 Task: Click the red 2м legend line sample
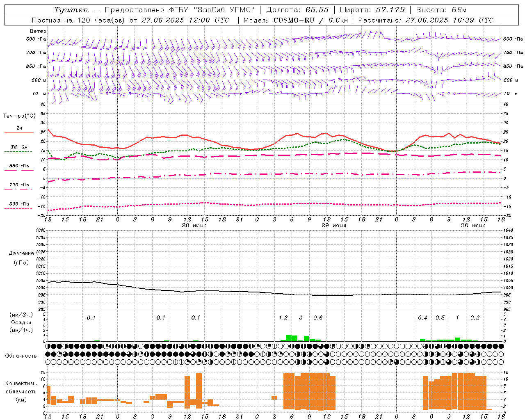click(x=19, y=133)
